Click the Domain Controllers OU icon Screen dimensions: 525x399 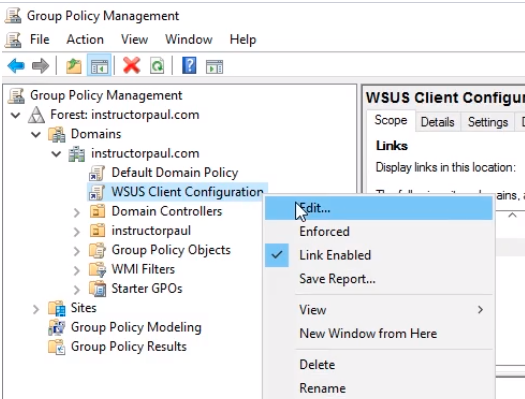coord(97,212)
